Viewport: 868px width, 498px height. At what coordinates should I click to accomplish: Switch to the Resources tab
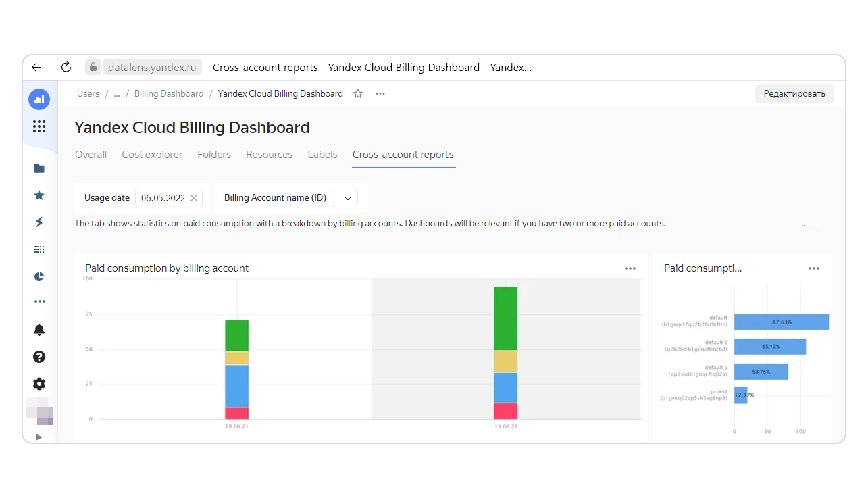pyautogui.click(x=270, y=155)
